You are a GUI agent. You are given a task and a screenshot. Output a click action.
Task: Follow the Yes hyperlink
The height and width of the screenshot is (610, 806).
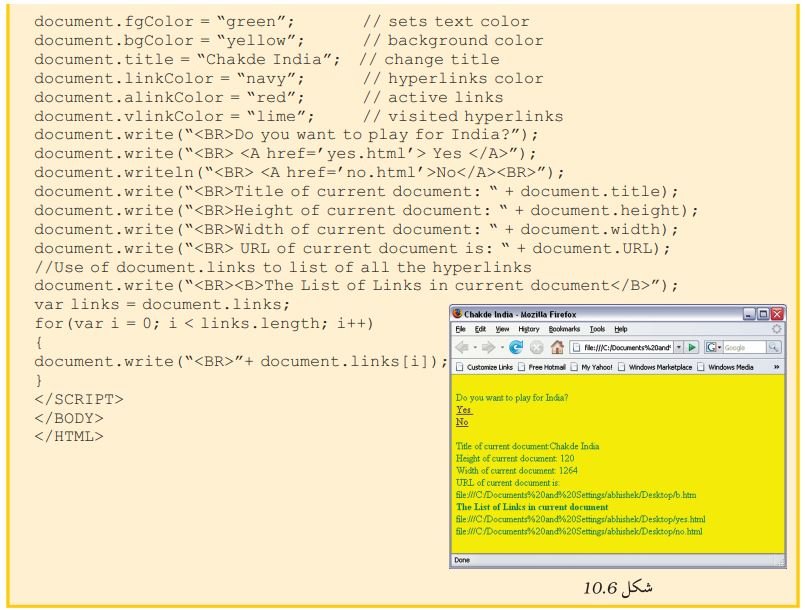463,410
